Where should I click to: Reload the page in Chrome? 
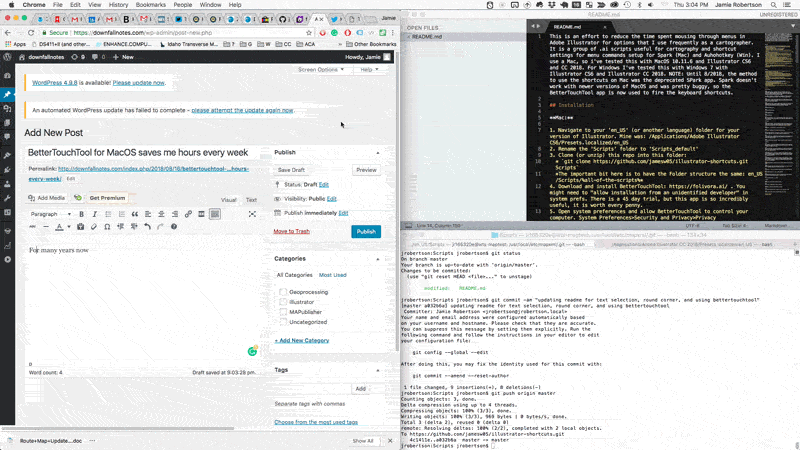pyautogui.click(x=31, y=33)
